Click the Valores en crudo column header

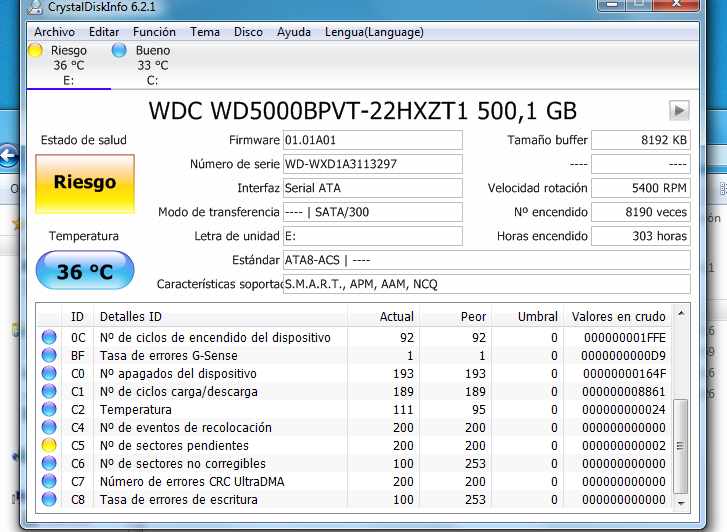[618, 317]
